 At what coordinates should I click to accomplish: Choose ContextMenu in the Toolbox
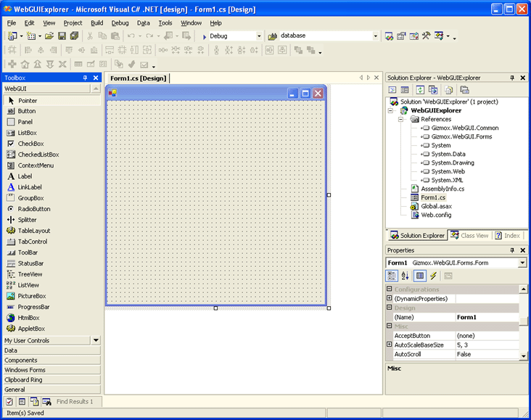click(x=52, y=165)
